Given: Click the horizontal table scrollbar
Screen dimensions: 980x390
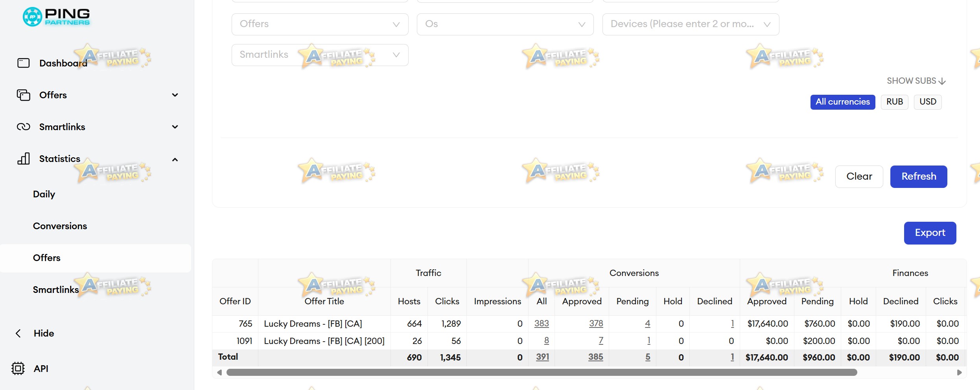Looking at the screenshot, I should pyautogui.click(x=542, y=372).
